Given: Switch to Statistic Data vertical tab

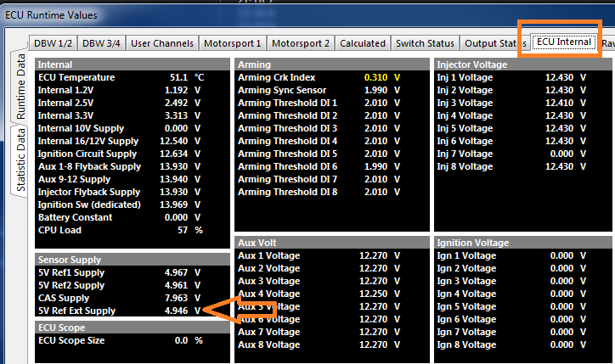Looking at the screenshot, I should [20, 160].
